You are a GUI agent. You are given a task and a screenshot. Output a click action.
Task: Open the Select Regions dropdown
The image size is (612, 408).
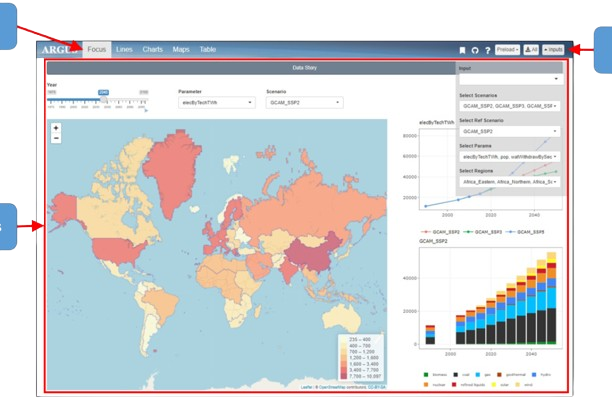point(509,182)
